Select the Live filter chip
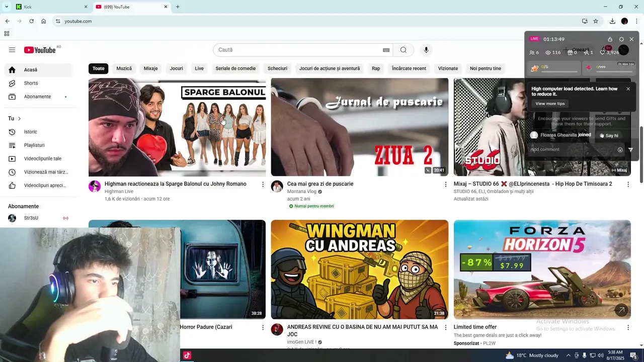This screenshot has height=362, width=644. (199, 68)
